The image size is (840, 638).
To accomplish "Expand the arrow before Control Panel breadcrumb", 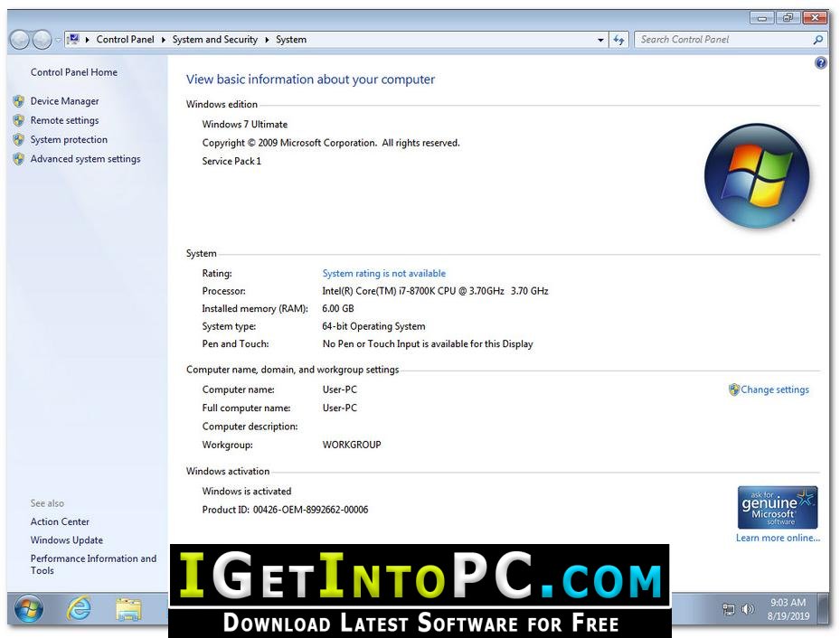I will (x=87, y=40).
